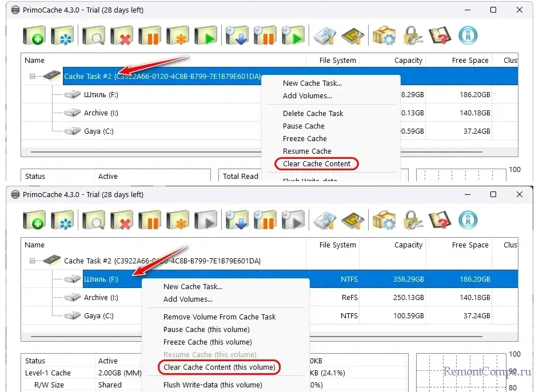Click new cache task icon in upper window

click(34, 36)
